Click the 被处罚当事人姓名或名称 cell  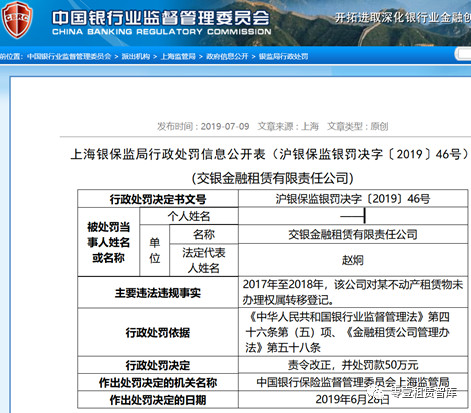click(x=108, y=242)
